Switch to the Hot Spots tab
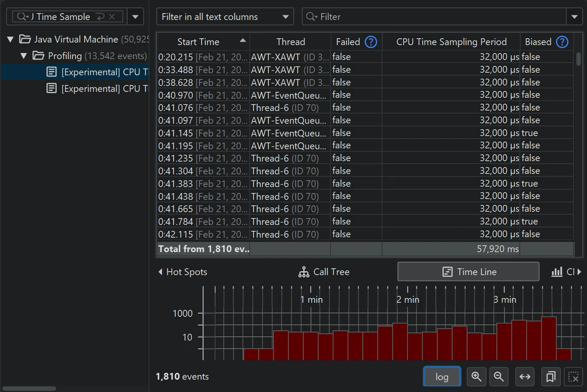Viewport: 587px width, 392px height. 187,272
